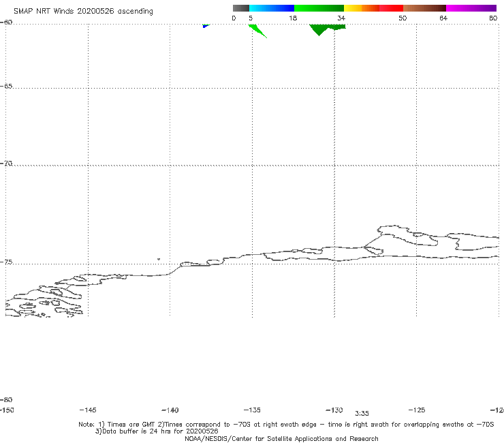The image size is (504, 443).
Task: Click the 50 label under the color bar
Action: tap(403, 18)
